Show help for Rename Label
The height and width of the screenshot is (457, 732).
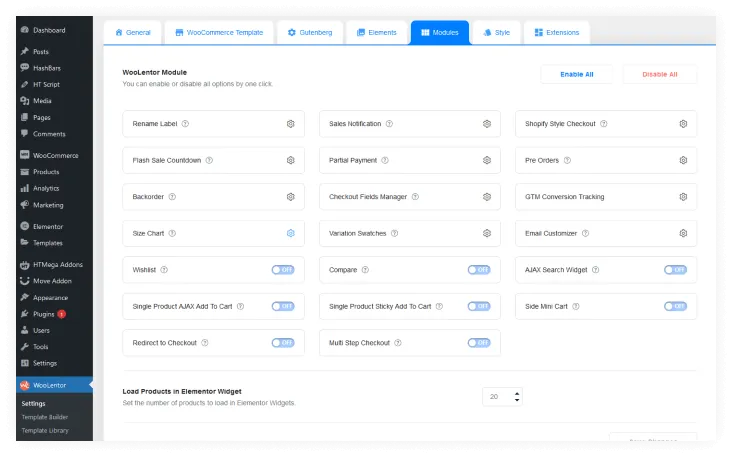pos(185,124)
